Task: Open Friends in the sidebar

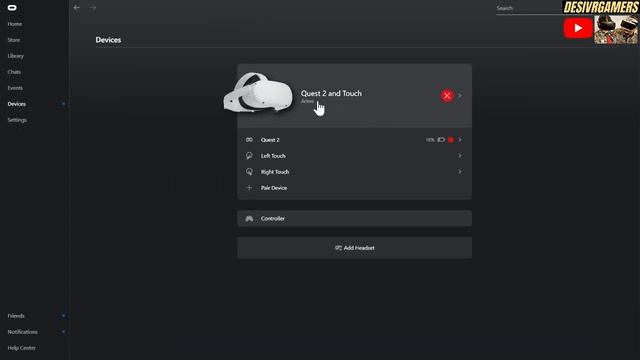Action: click(x=16, y=316)
